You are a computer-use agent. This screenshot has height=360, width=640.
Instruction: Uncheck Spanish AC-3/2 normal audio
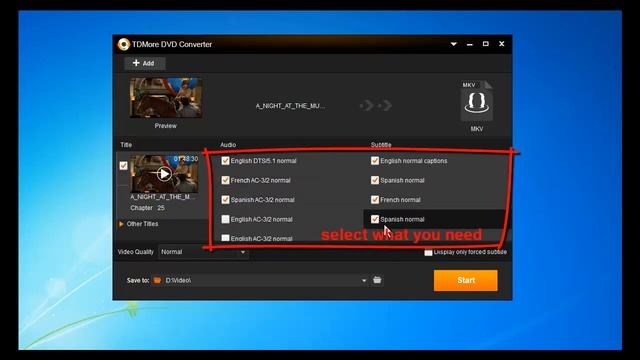pos(225,200)
